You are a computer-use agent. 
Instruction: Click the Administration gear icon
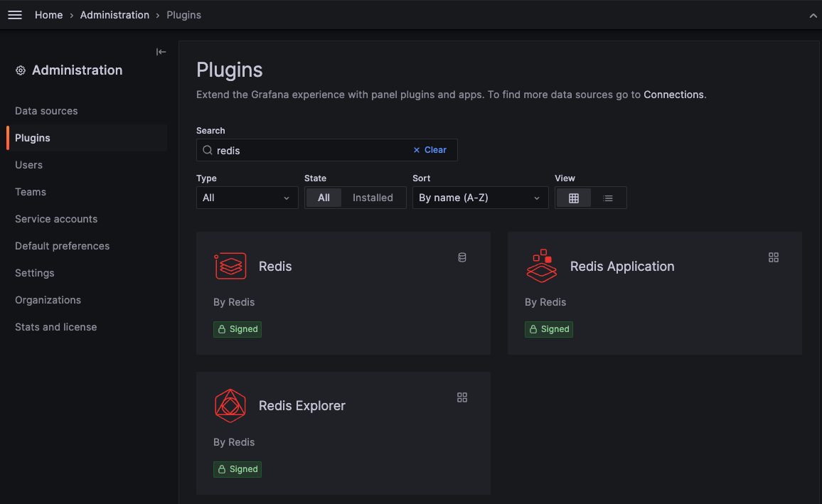(x=21, y=70)
